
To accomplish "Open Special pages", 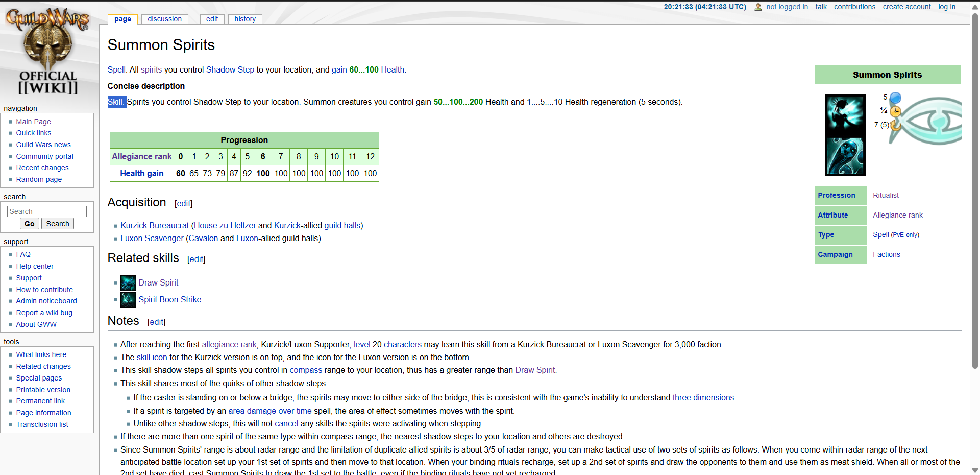I will [x=39, y=378].
